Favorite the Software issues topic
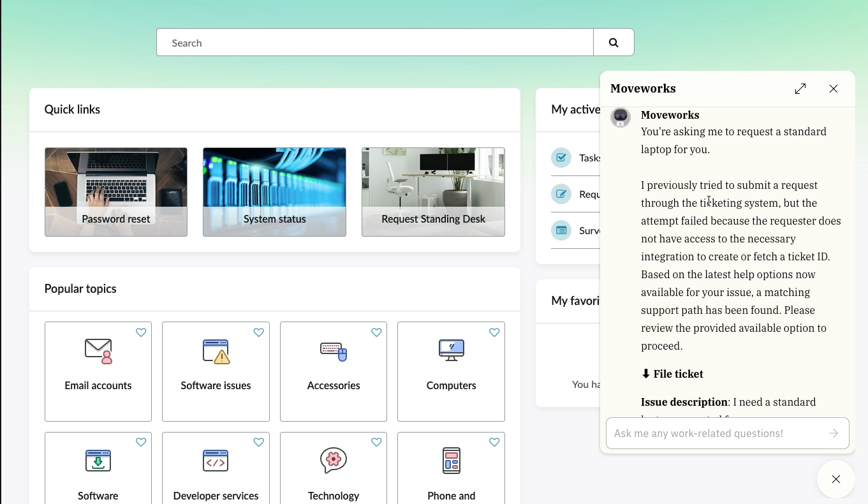The height and width of the screenshot is (504, 868). 259,332
